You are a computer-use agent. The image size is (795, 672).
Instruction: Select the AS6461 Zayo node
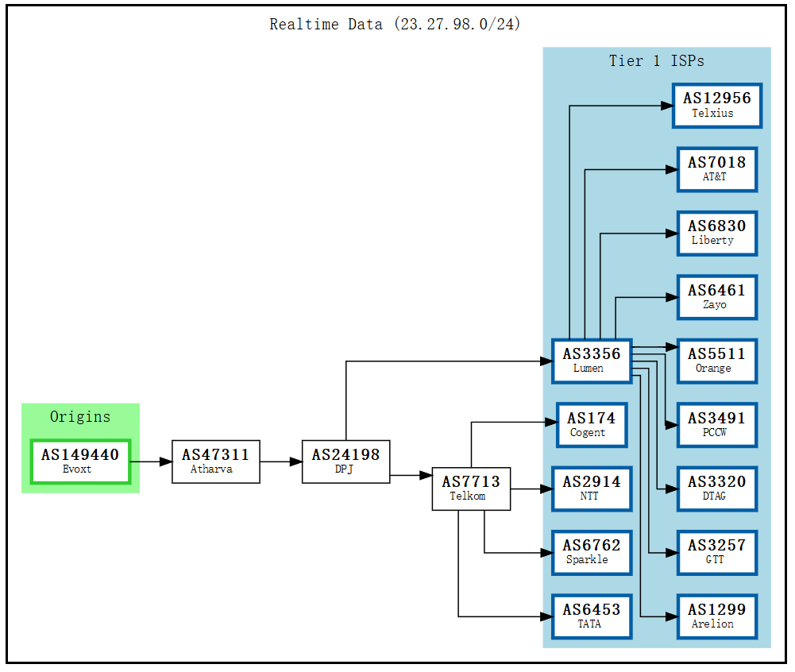pos(716,296)
